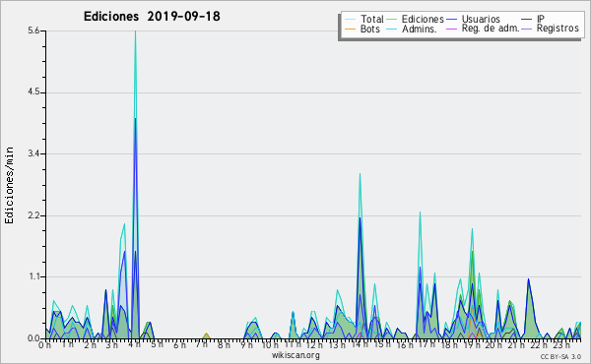Click the 'CC BY-SA 3.0' license text
The height and width of the screenshot is (364, 591).
click(560, 356)
